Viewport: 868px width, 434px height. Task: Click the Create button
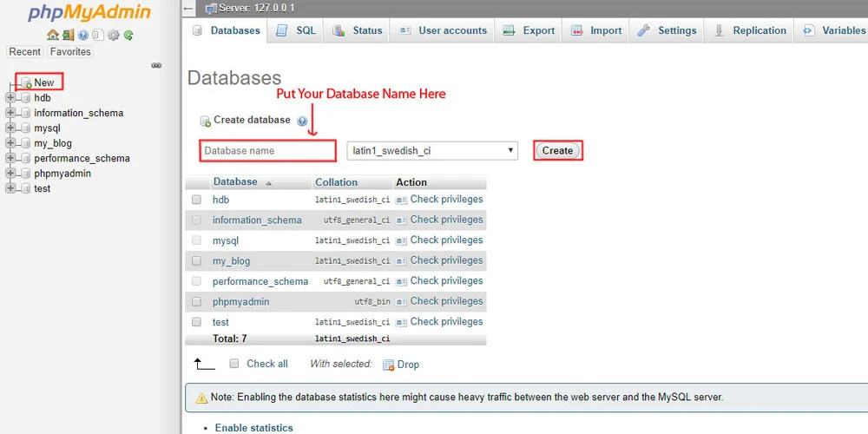[x=557, y=150]
